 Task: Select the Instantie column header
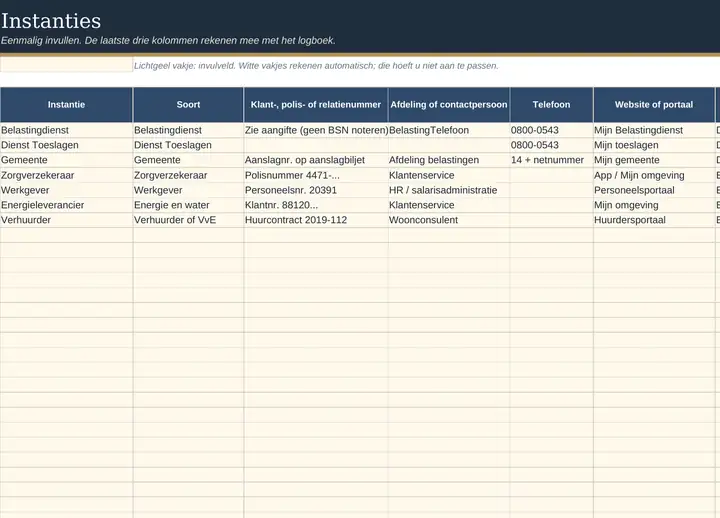click(67, 105)
